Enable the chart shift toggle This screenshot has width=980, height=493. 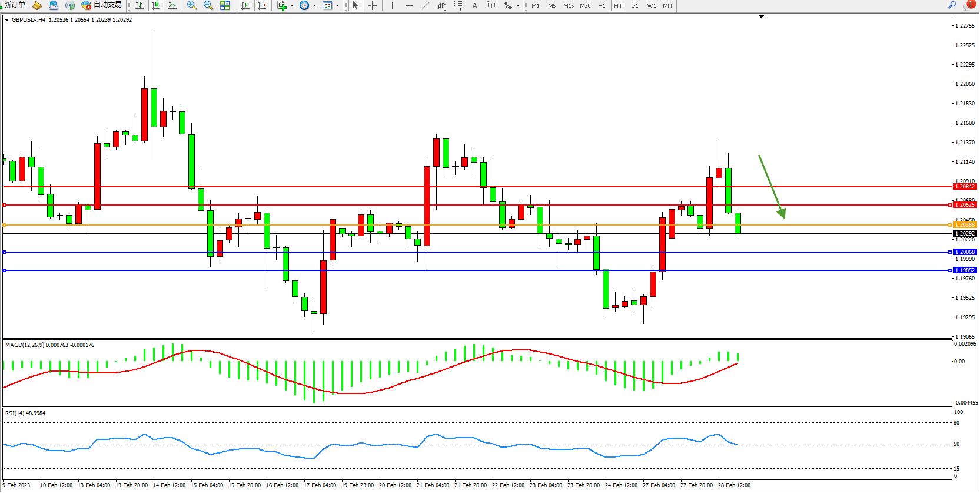(262, 5)
